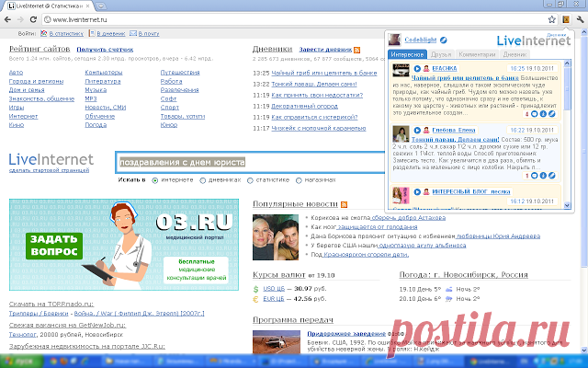Click the play icon in Глебова Елена post

tap(417, 130)
